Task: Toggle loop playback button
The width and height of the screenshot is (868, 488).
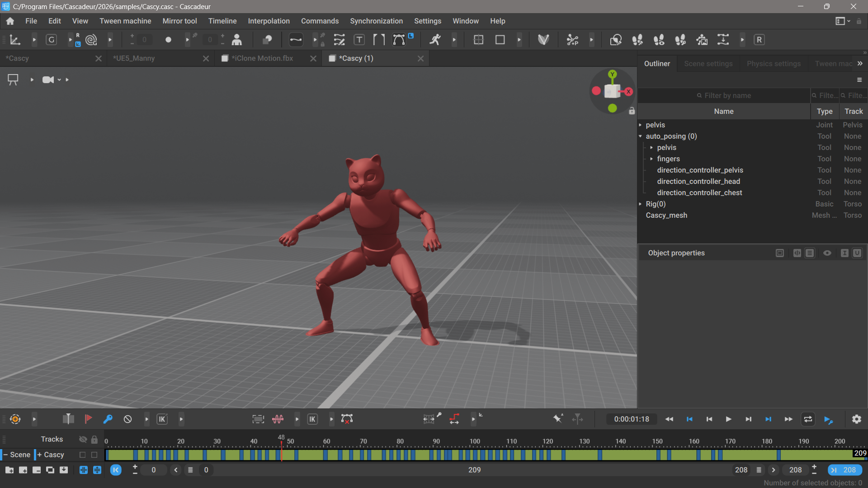Action: click(x=808, y=419)
